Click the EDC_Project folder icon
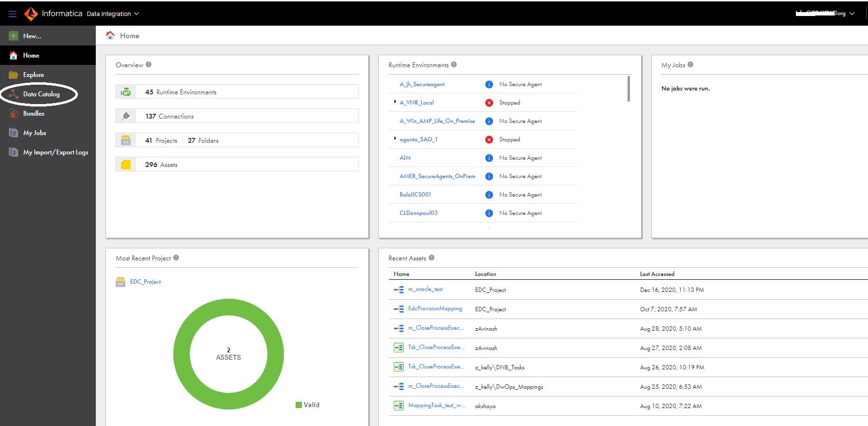This screenshot has height=426, width=868. [120, 282]
